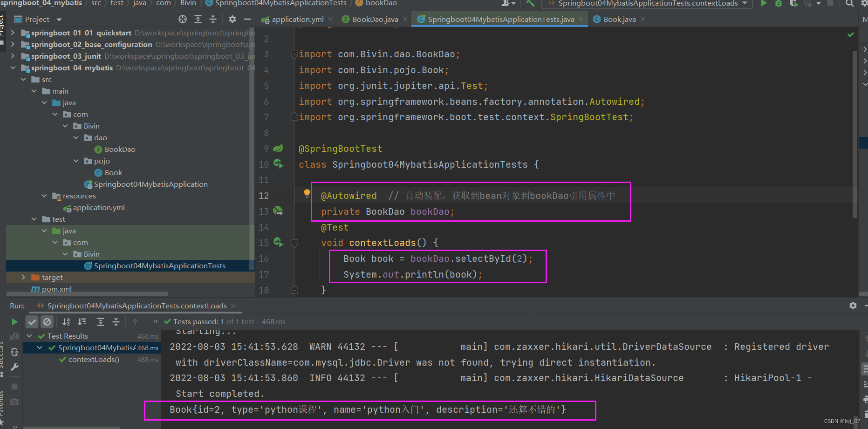Click the locate/select opened file target icon

[183, 19]
